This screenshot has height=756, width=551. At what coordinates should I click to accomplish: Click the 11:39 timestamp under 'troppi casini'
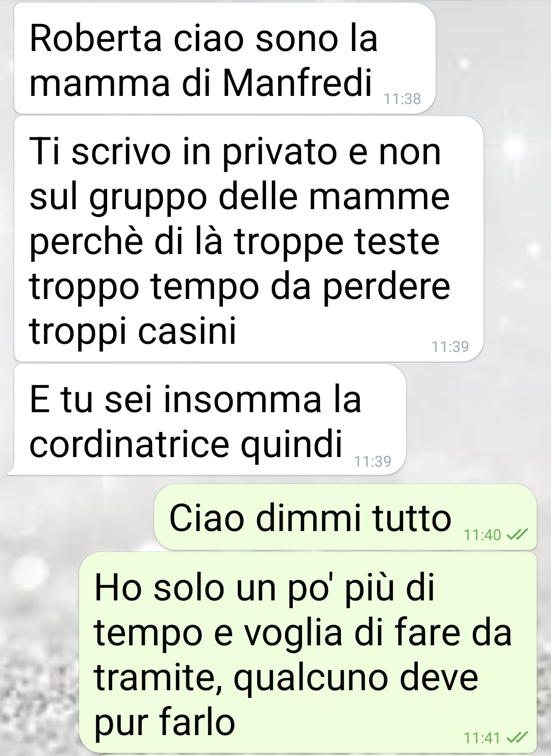[450, 347]
